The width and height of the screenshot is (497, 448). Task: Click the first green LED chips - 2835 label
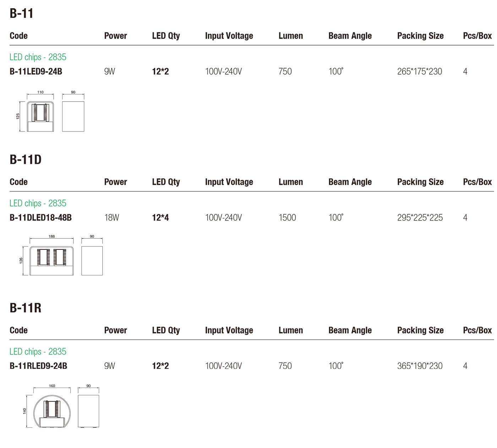tap(38, 57)
